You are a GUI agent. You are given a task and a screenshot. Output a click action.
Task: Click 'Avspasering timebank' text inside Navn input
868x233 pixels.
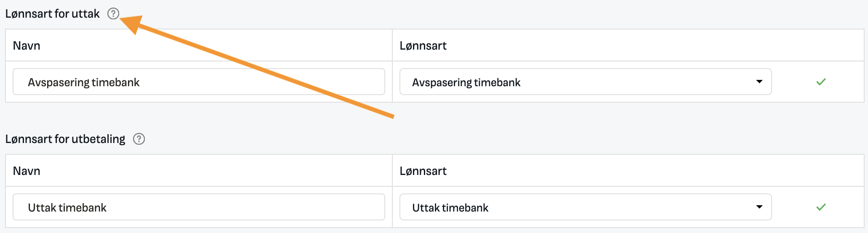click(x=84, y=82)
